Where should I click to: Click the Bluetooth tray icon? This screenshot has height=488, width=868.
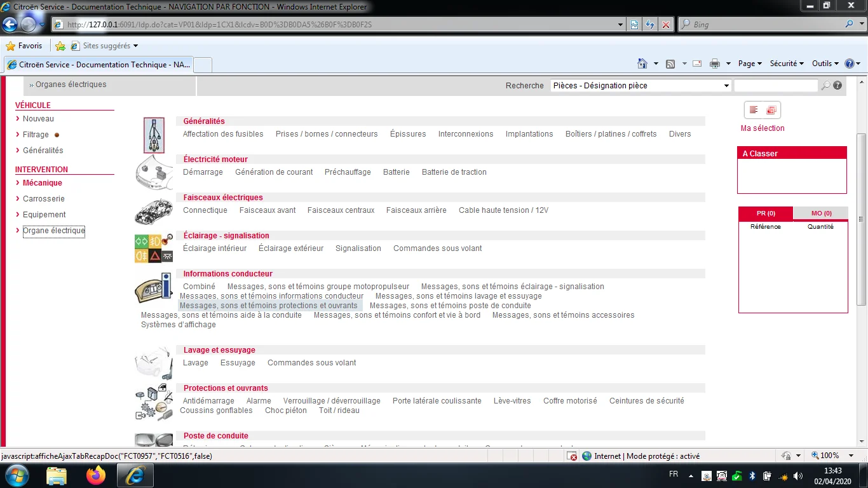tap(752, 476)
